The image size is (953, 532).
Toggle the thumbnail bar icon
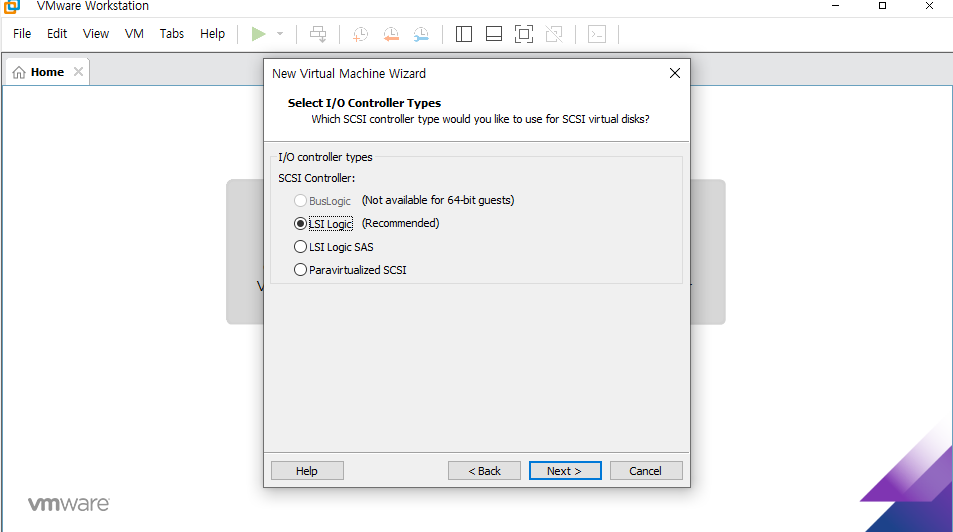(x=494, y=34)
